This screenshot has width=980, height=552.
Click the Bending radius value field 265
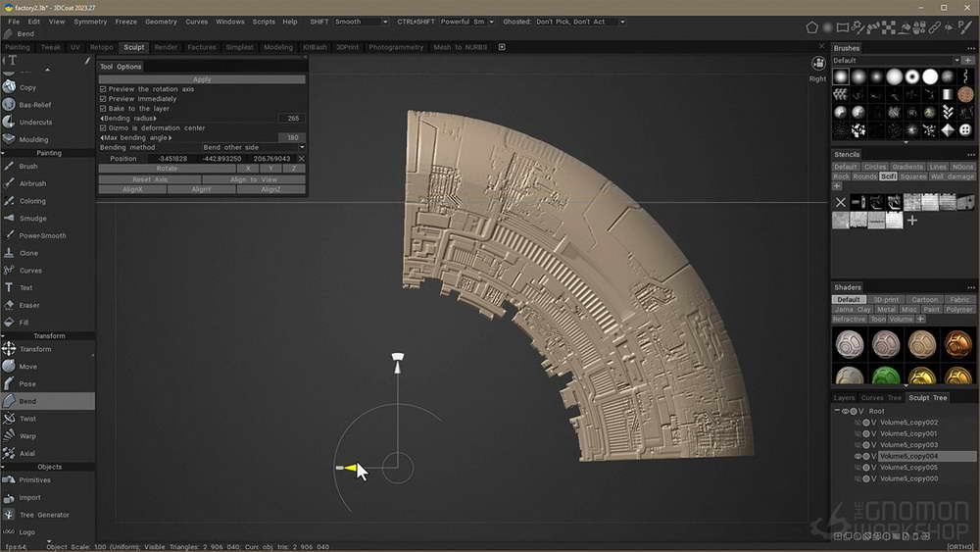click(292, 119)
